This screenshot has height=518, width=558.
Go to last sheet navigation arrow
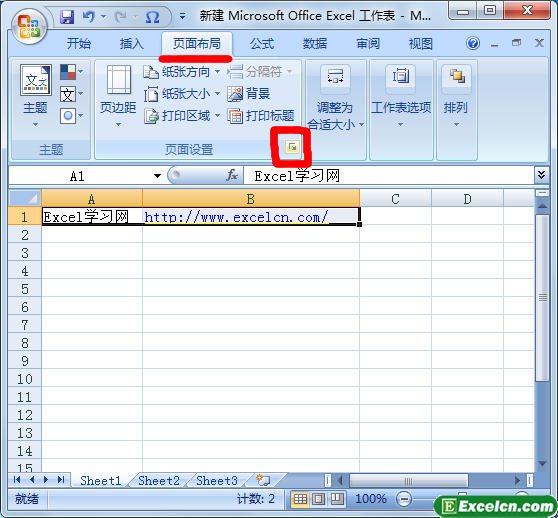coord(61,480)
